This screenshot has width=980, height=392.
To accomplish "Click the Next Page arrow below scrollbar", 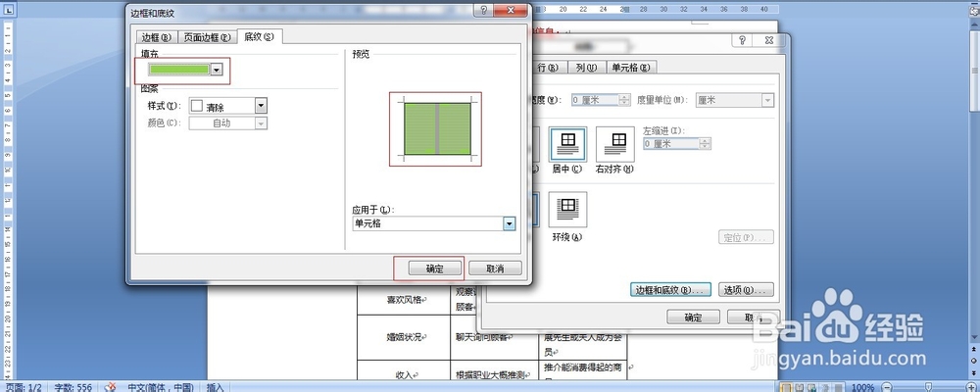I will coord(974,372).
